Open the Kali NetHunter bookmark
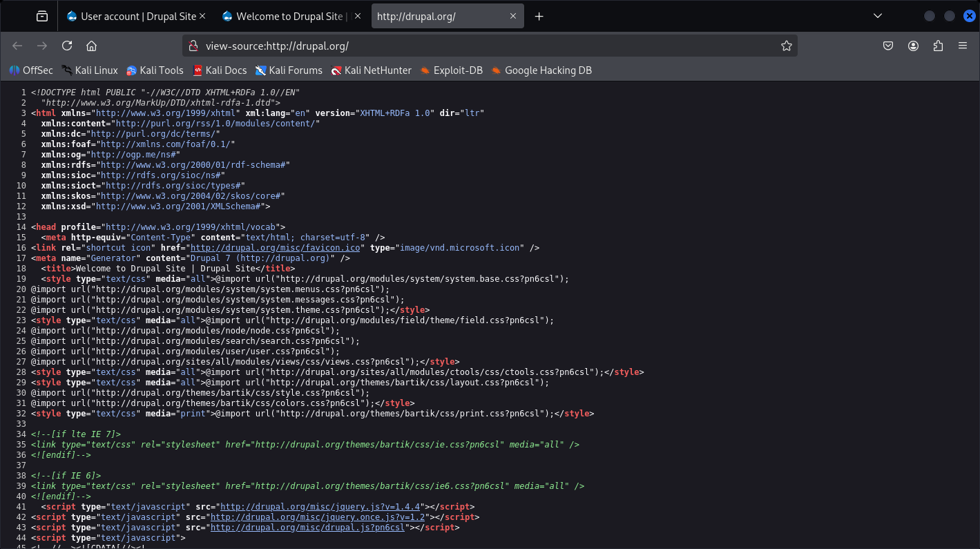The width and height of the screenshot is (980, 549). (x=371, y=70)
